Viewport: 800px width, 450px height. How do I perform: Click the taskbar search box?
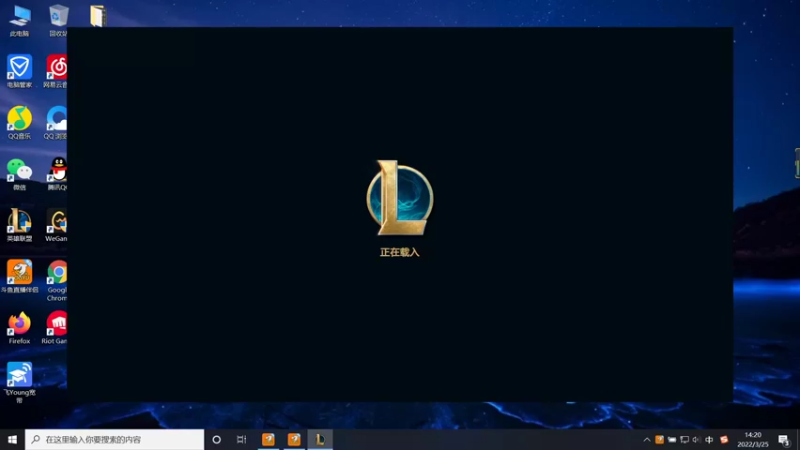[x=114, y=439]
